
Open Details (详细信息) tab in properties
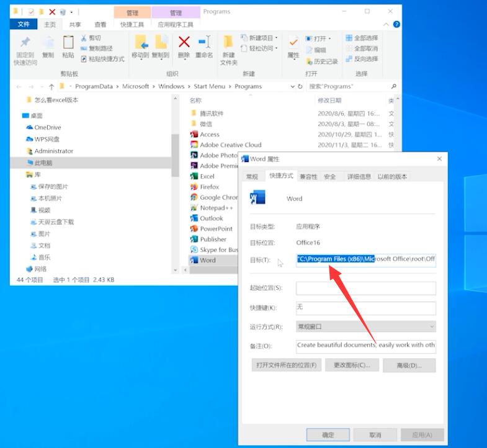pyautogui.click(x=359, y=177)
